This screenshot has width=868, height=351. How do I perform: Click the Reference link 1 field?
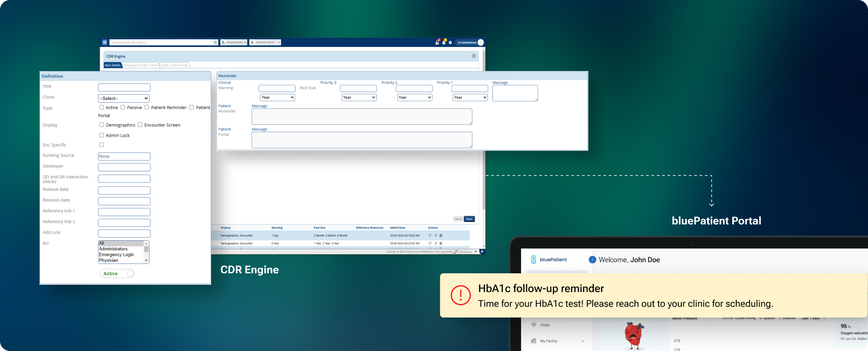coord(124,212)
